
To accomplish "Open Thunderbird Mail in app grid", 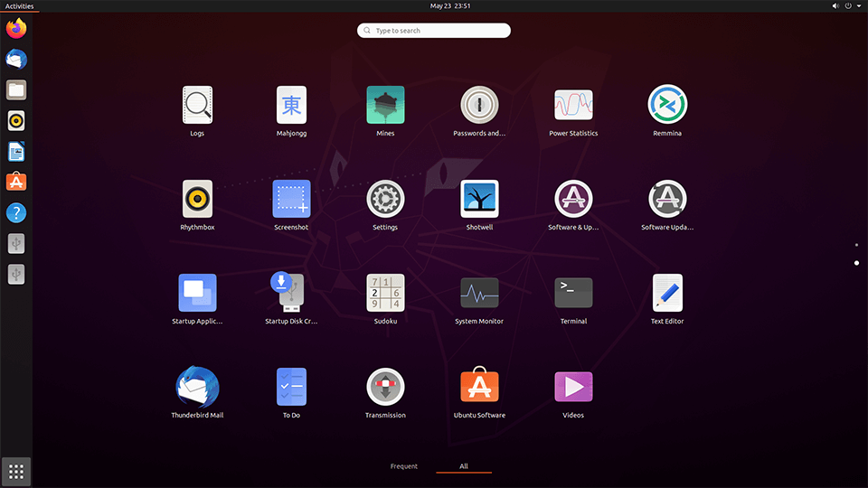I will point(197,387).
